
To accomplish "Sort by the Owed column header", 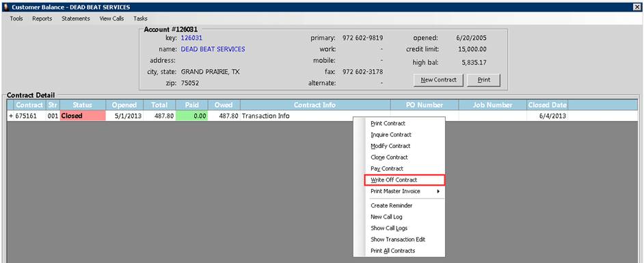I will pos(224,105).
